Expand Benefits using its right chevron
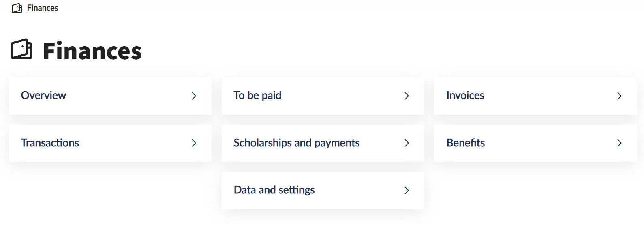 coord(620,143)
